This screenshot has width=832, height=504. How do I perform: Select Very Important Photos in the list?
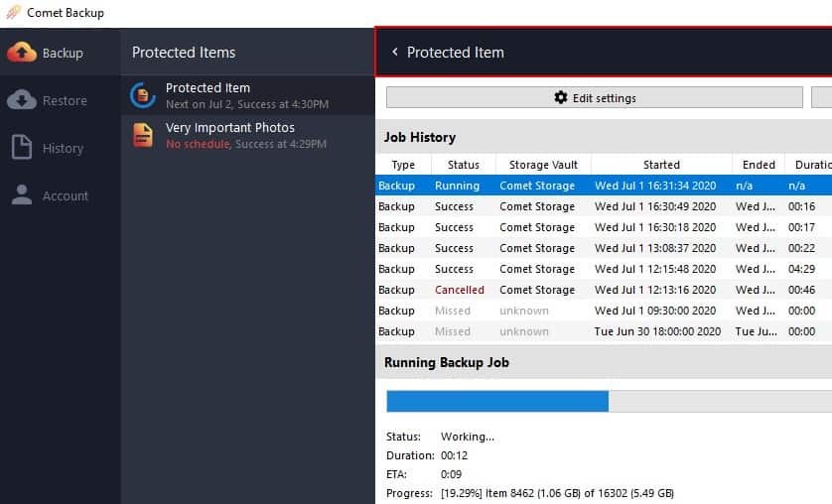coord(248,135)
